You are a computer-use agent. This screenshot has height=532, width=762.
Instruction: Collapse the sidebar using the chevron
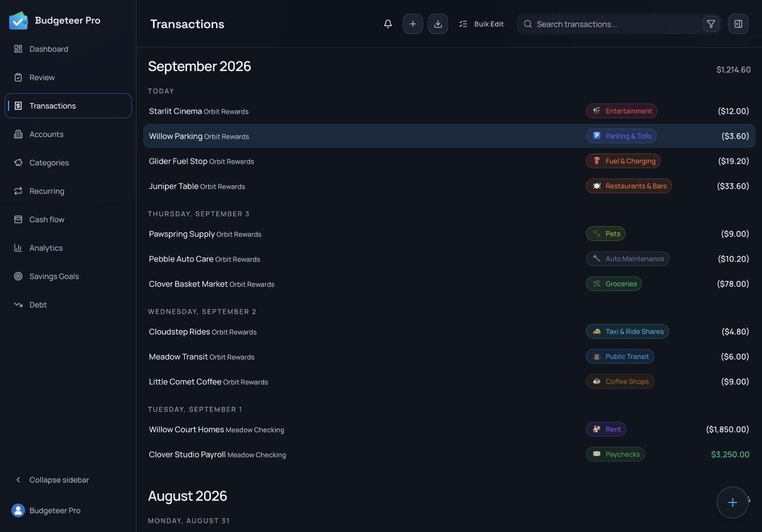pos(18,480)
